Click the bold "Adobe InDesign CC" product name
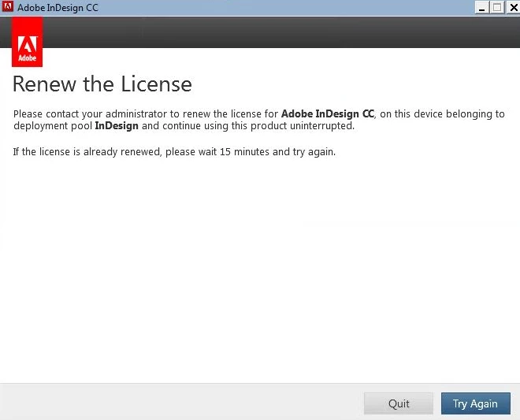The width and height of the screenshot is (520, 420). [x=328, y=113]
